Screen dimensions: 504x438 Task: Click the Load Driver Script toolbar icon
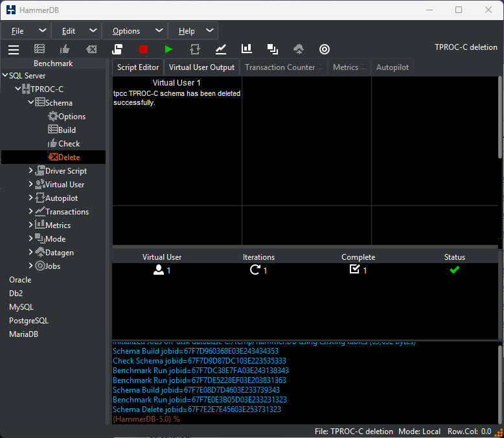[x=117, y=49]
